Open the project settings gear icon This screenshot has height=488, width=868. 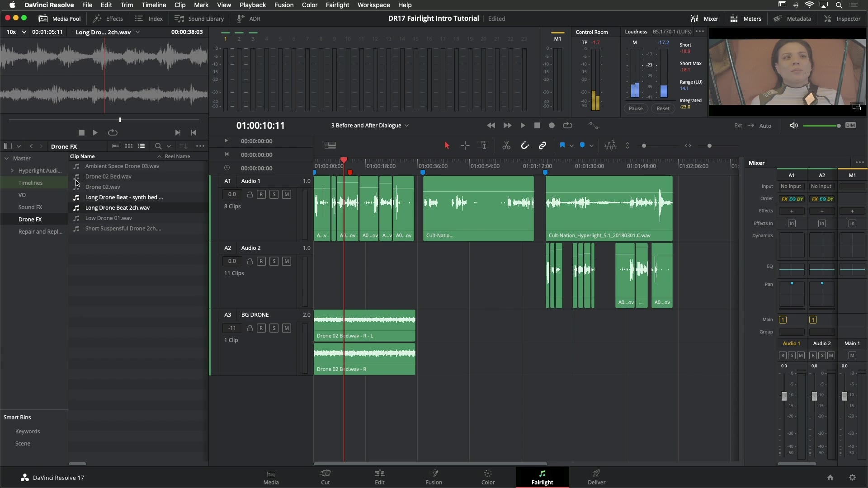point(852,478)
